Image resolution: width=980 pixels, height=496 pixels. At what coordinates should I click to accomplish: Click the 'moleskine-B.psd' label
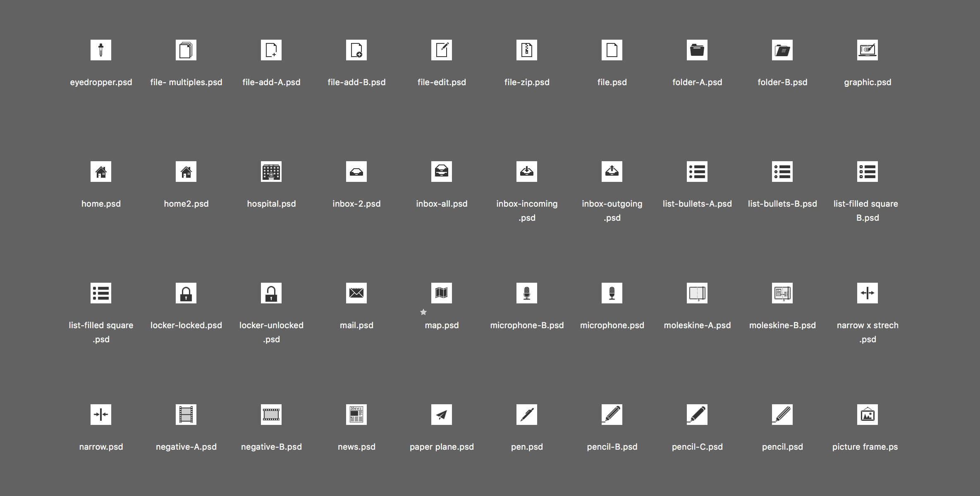point(782,325)
